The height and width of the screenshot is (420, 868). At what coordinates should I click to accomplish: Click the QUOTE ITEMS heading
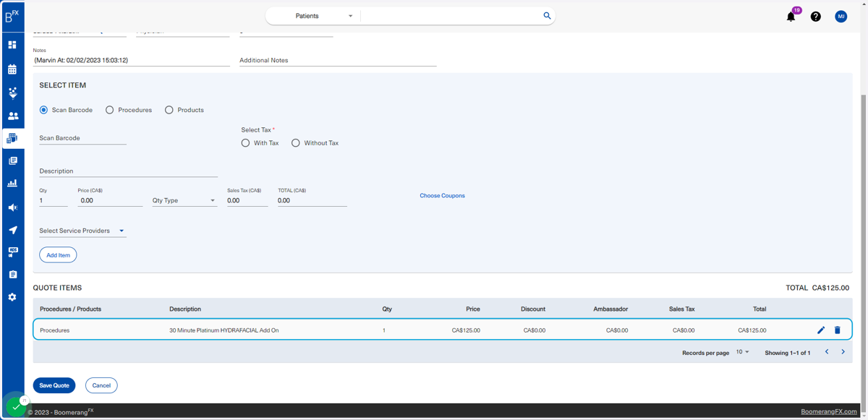pos(57,288)
